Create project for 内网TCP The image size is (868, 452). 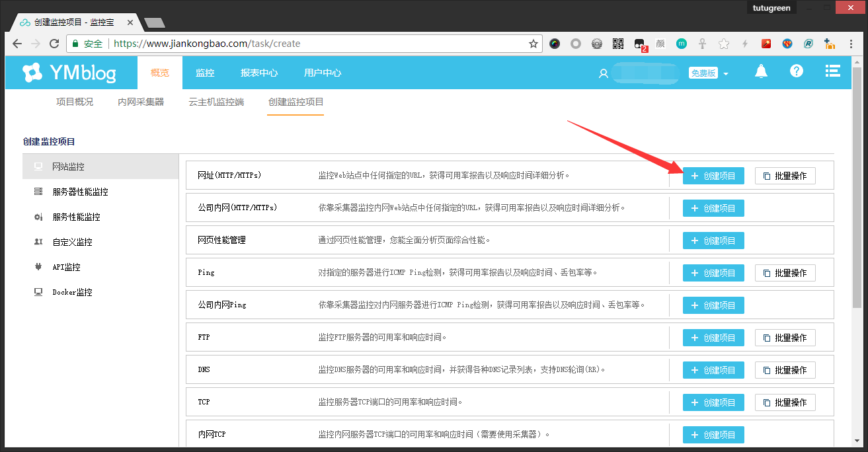pos(713,435)
